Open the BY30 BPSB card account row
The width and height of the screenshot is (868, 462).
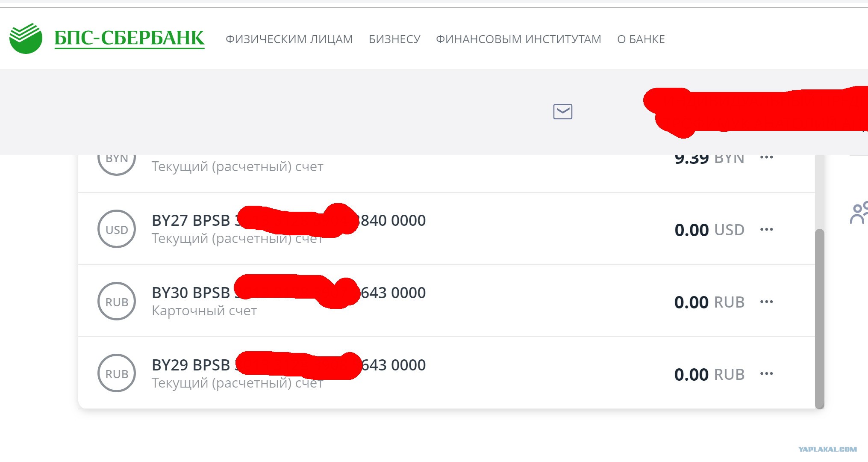446,301
